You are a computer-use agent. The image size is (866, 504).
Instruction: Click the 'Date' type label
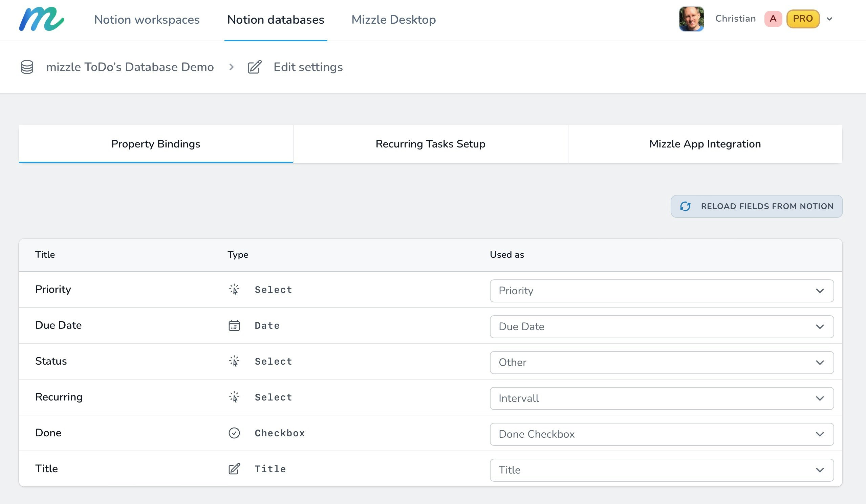267,325
